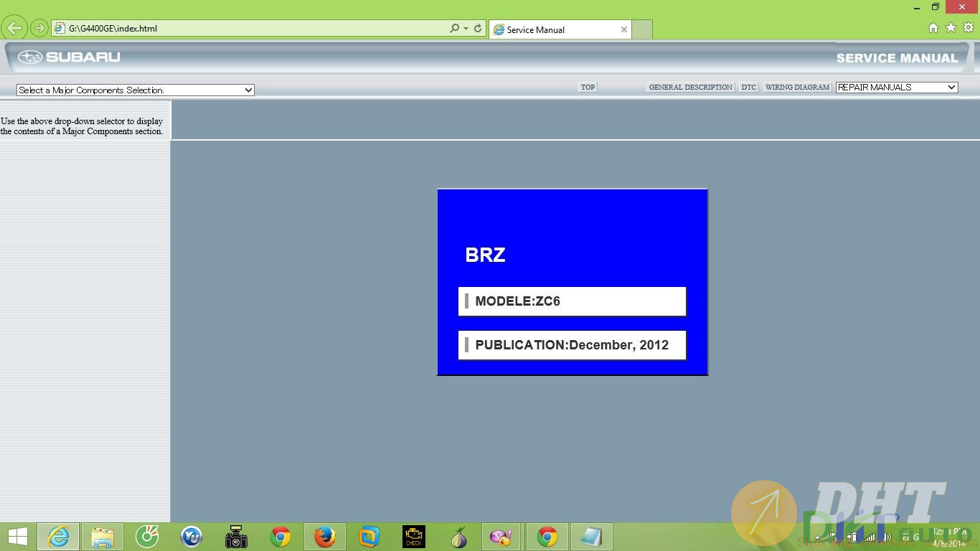Open the browser Home icon
Viewport: 980px width, 551px height.
tap(933, 28)
